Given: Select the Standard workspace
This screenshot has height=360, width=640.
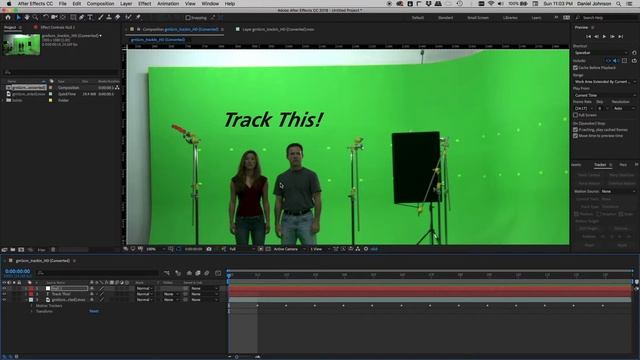Looking at the screenshot, I should (x=445, y=18).
